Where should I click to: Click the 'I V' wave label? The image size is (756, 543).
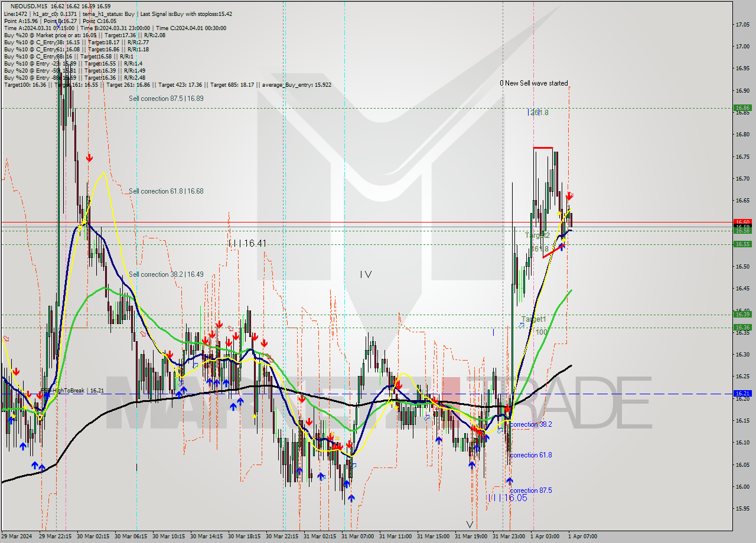(x=366, y=274)
